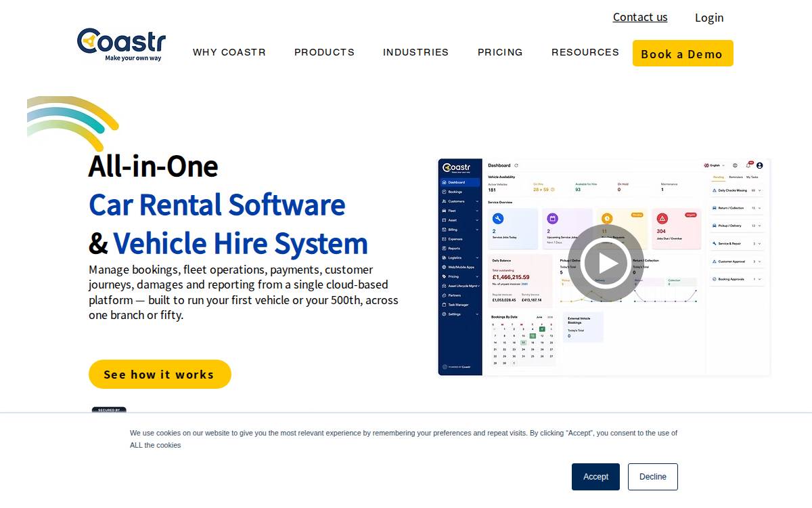Open the English language dropdown in preview
The image size is (812, 508).
coord(715,165)
